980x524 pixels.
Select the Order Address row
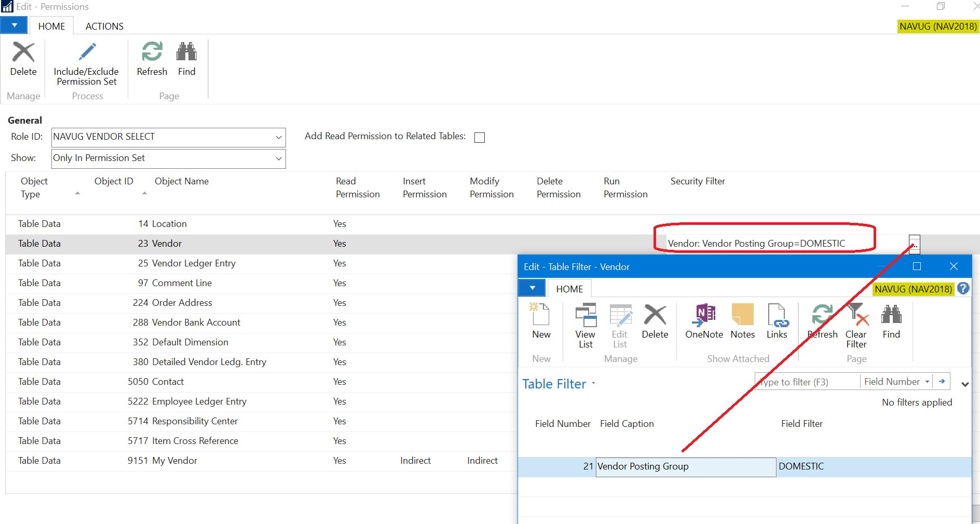tap(261, 303)
